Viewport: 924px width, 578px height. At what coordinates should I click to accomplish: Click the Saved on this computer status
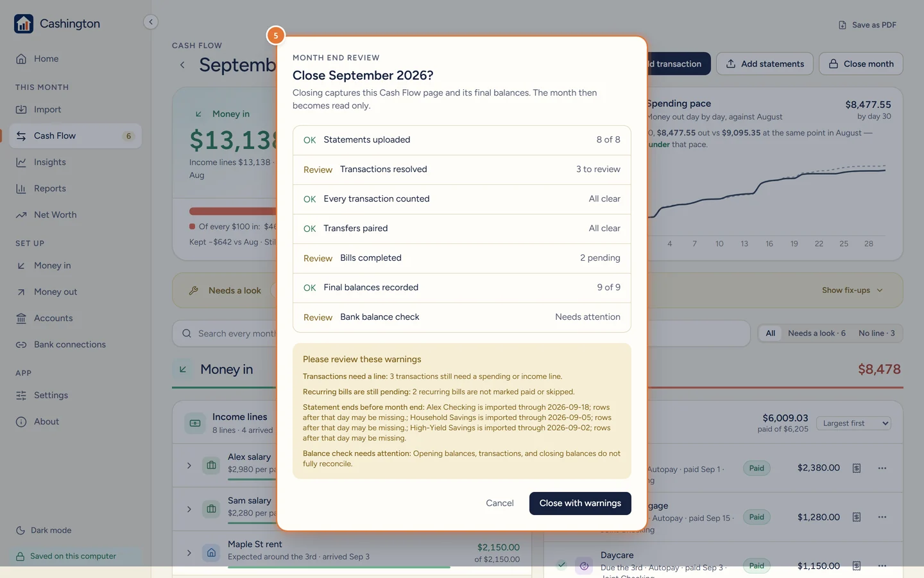click(75, 556)
